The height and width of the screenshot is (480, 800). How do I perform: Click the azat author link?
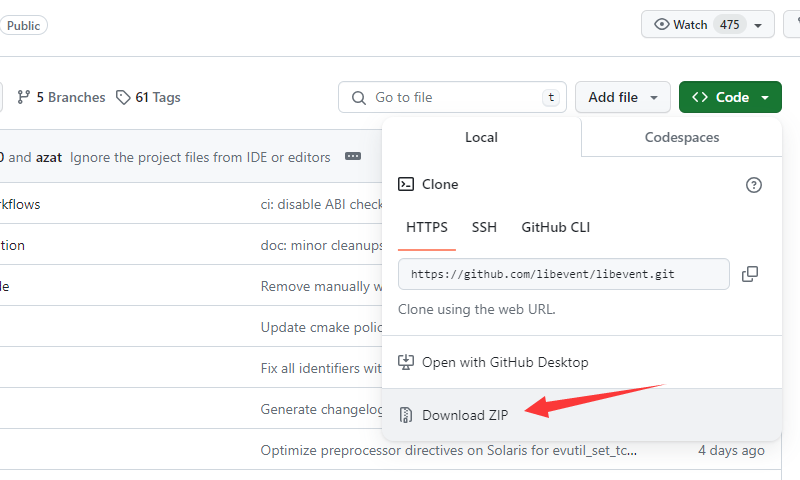[49, 157]
